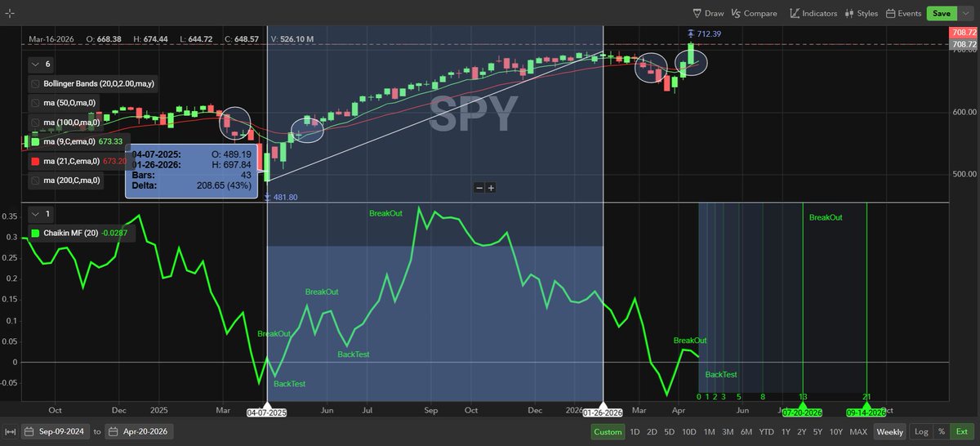Image resolution: width=980 pixels, height=446 pixels.
Task: Toggle visibility of ma (100,O,ma,0)
Action: tap(35, 123)
